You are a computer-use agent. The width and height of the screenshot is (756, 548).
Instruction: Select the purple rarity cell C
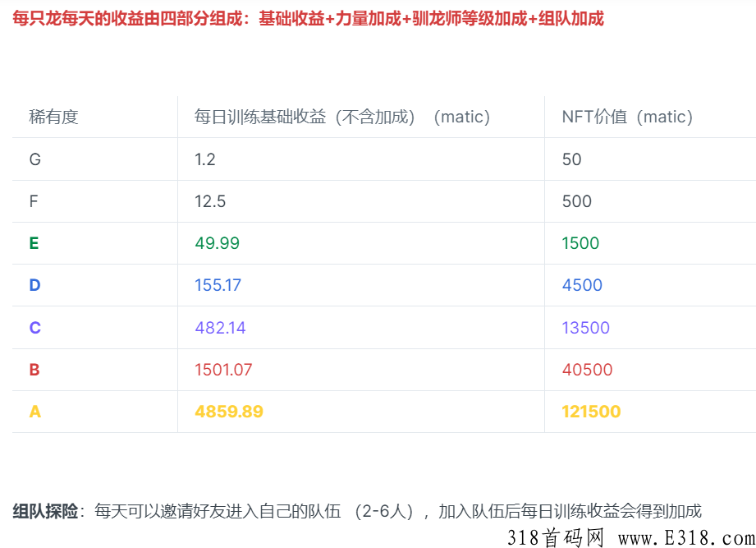point(35,328)
